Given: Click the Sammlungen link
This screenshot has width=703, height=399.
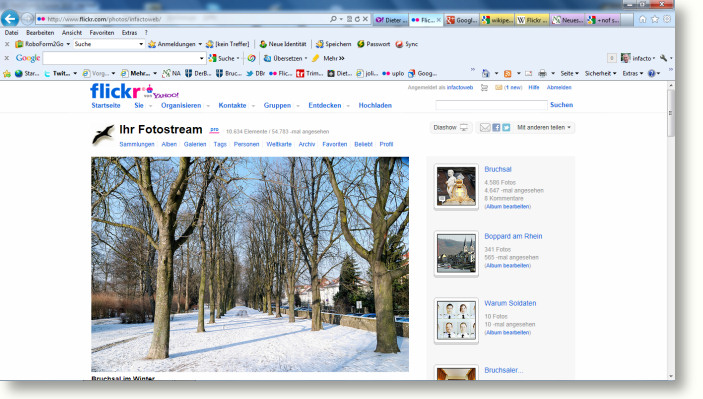Looking at the screenshot, I should [x=137, y=144].
